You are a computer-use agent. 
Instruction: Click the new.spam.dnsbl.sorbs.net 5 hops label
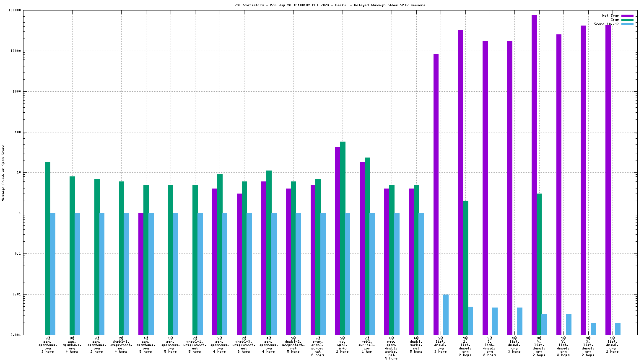coord(391,348)
